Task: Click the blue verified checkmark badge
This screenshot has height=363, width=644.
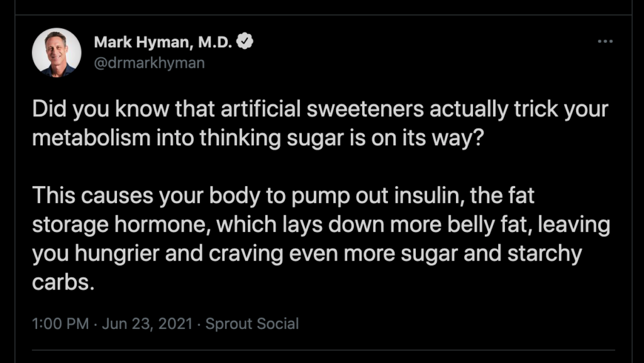Action: 245,42
